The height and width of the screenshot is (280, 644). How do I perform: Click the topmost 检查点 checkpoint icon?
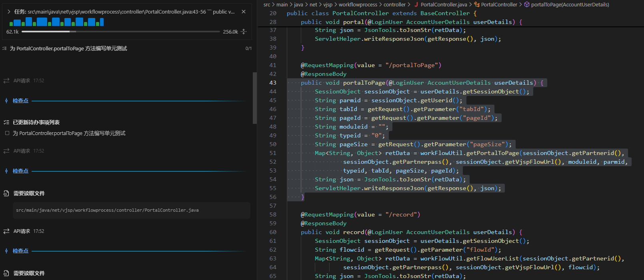point(6,101)
